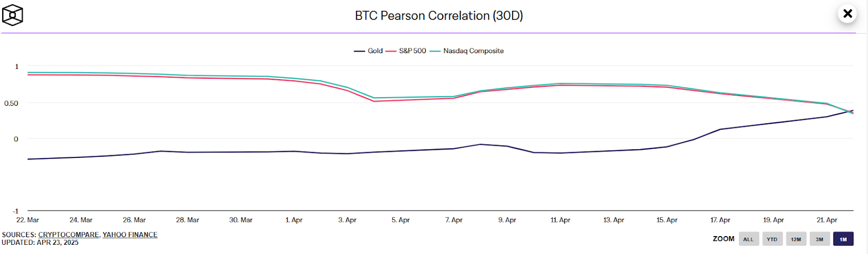This screenshot has height=254, width=868.
Task: Click the chart title text
Action: (x=439, y=16)
